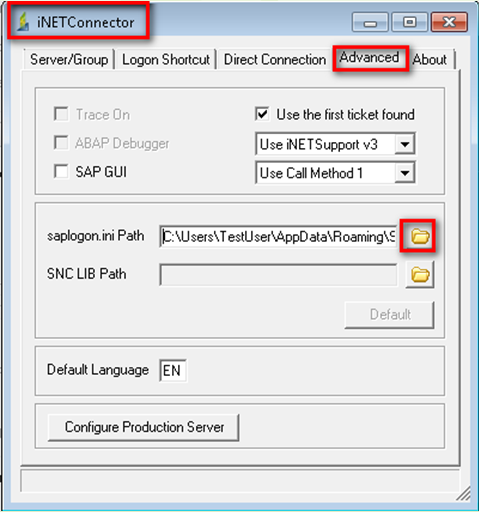Focus the saplogon.ini Path text field

tap(278, 237)
